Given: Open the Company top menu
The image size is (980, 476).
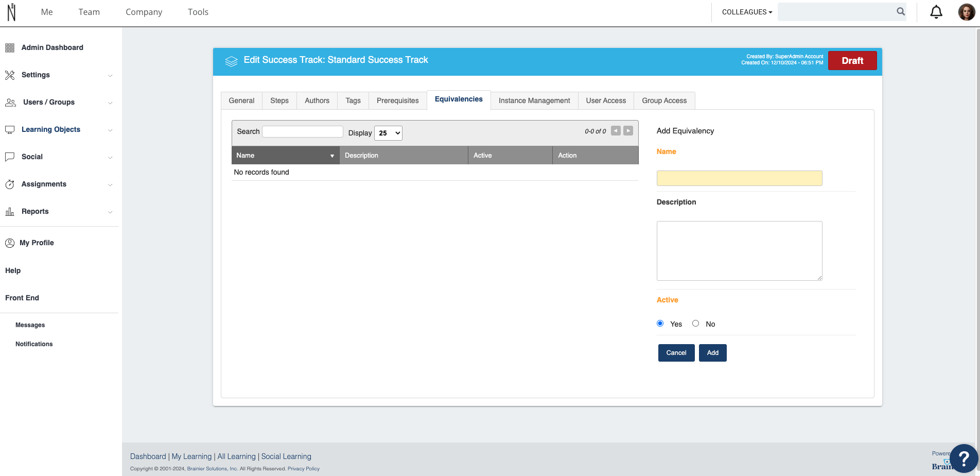Looking at the screenshot, I should pos(144,12).
